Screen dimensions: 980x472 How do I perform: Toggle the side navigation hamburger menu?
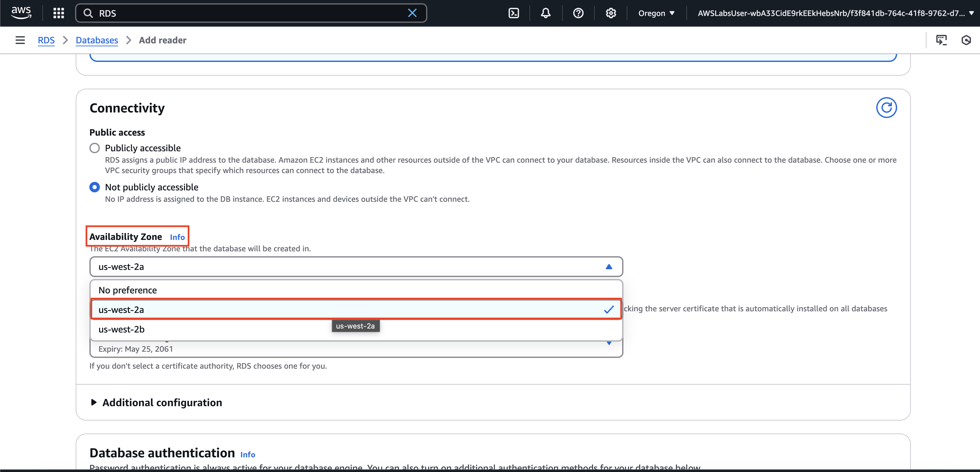click(x=20, y=40)
